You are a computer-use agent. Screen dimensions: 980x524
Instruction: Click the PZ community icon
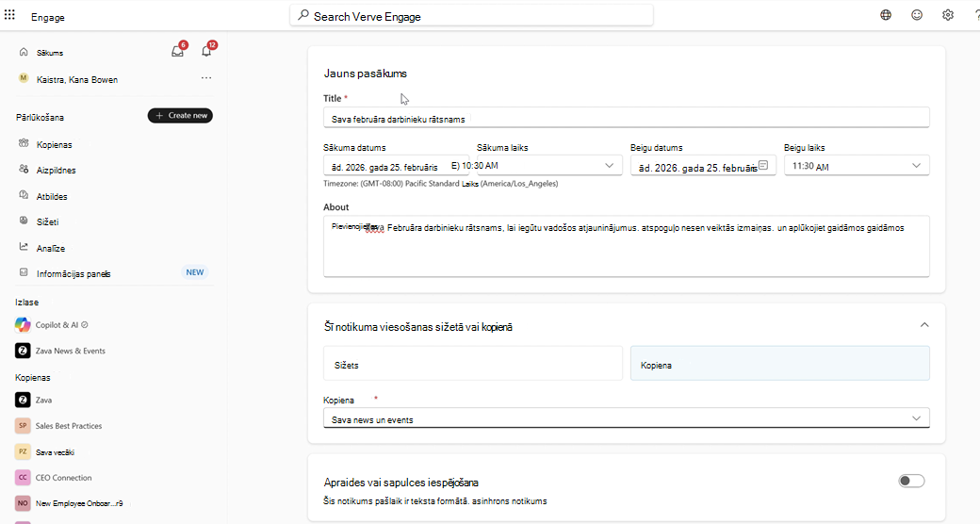click(23, 451)
